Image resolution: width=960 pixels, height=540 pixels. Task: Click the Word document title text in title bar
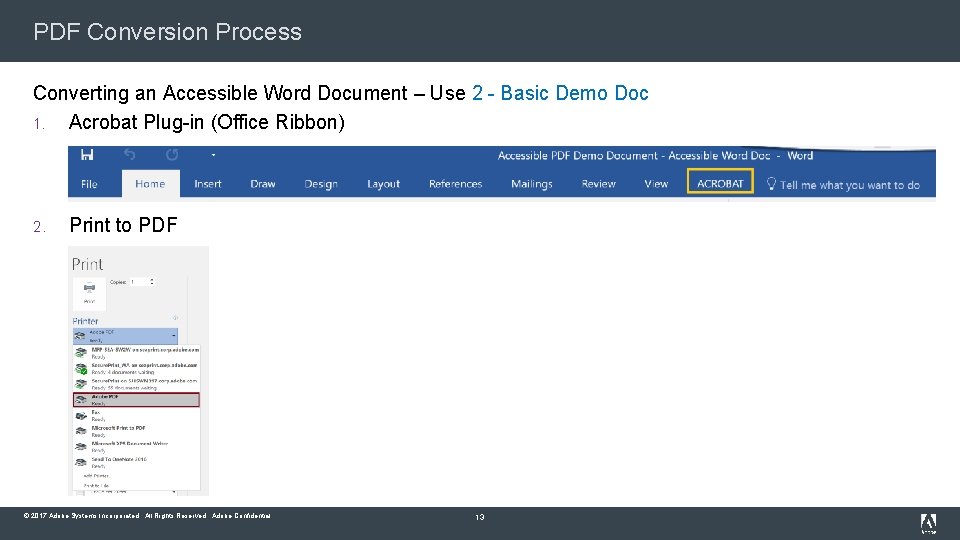click(655, 156)
